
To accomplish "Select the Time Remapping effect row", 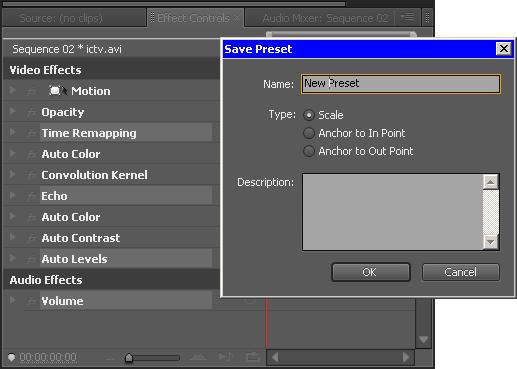I will pos(126,133).
